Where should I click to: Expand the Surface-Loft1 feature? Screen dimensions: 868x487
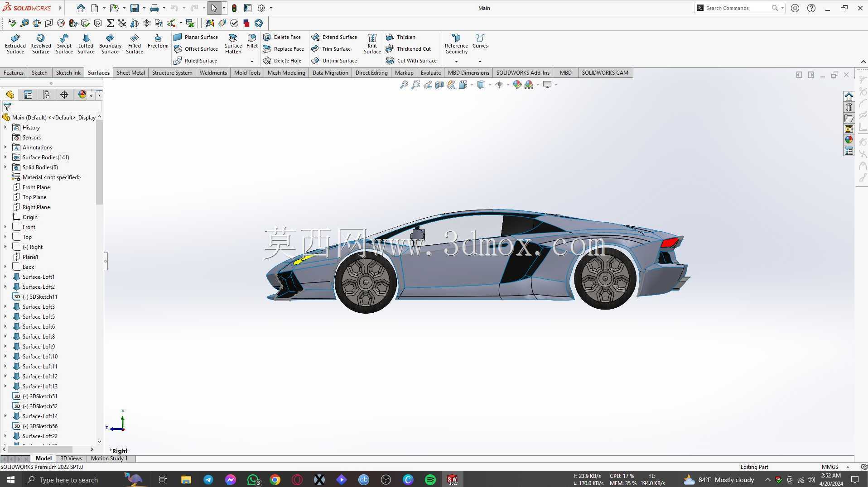pyautogui.click(x=5, y=277)
